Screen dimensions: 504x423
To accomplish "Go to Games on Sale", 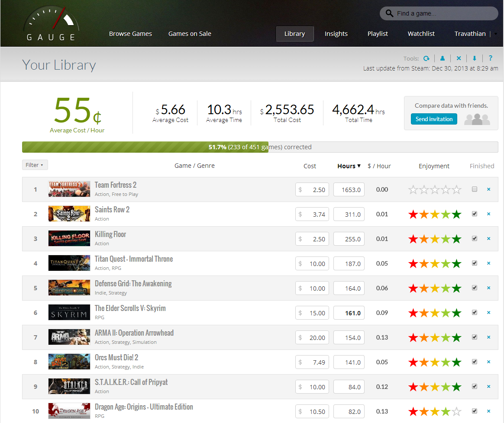I will 190,34.
